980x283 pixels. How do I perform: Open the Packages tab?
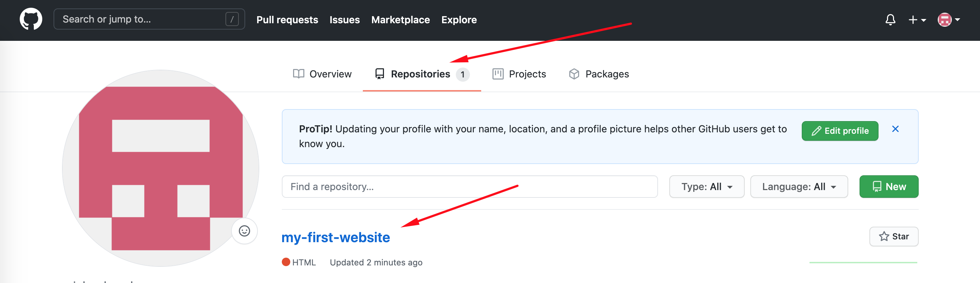(599, 74)
